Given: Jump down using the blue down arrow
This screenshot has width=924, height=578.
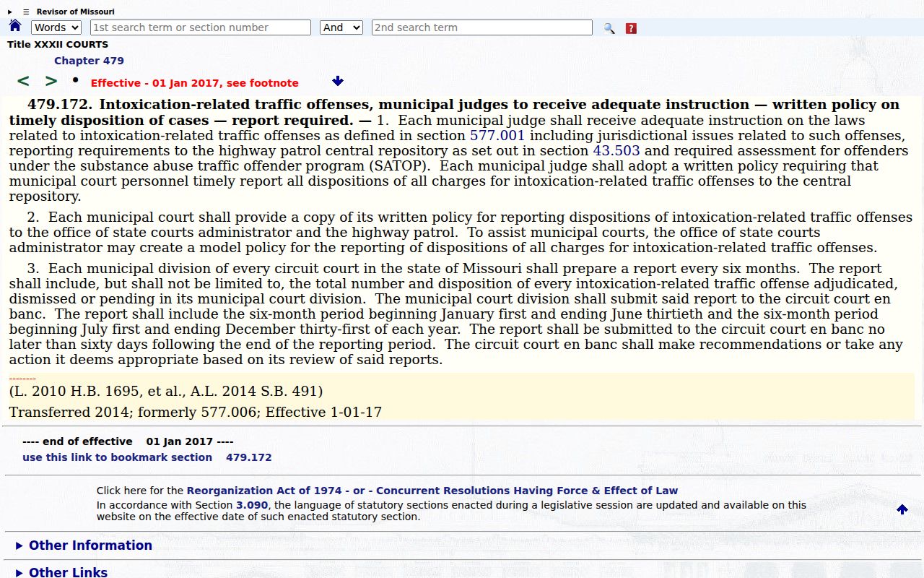Looking at the screenshot, I should (x=338, y=82).
